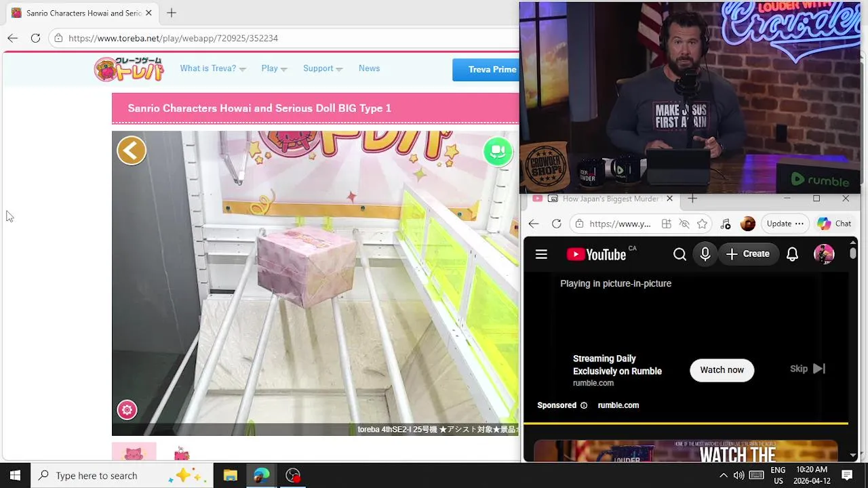Open YouTube search with magnifier icon

tap(679, 254)
